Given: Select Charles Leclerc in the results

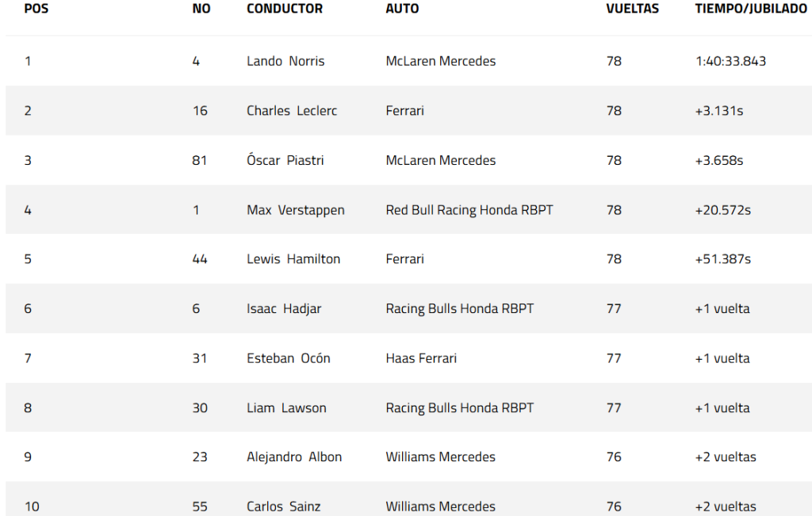Looking at the screenshot, I should point(292,111).
